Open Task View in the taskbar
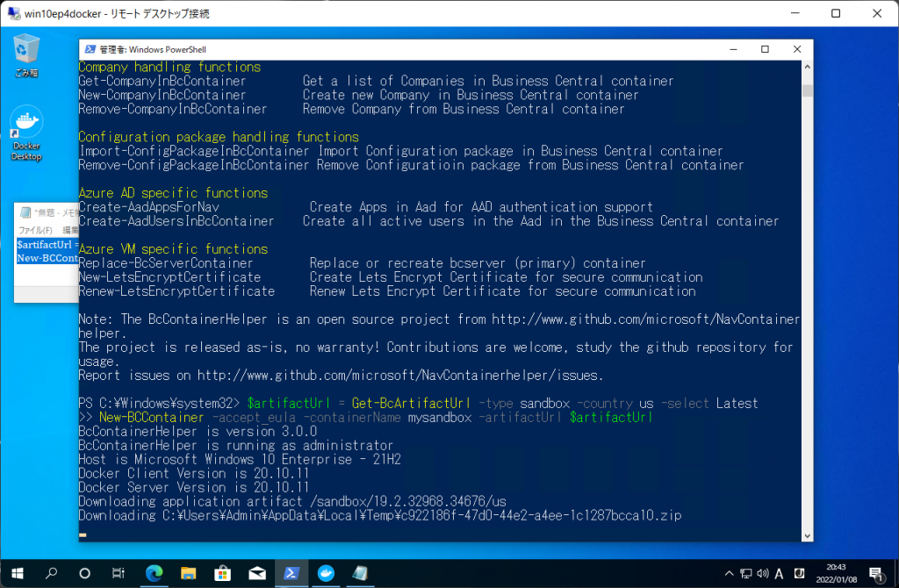 coord(119,573)
